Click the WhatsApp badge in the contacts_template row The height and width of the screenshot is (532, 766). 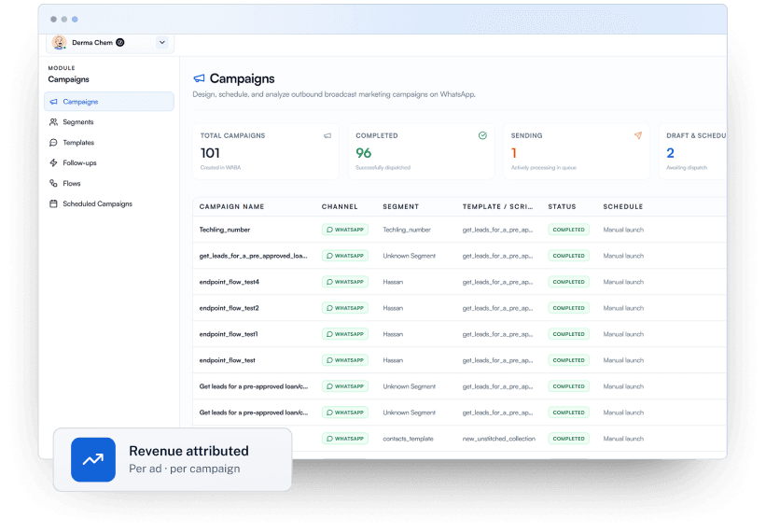click(345, 440)
